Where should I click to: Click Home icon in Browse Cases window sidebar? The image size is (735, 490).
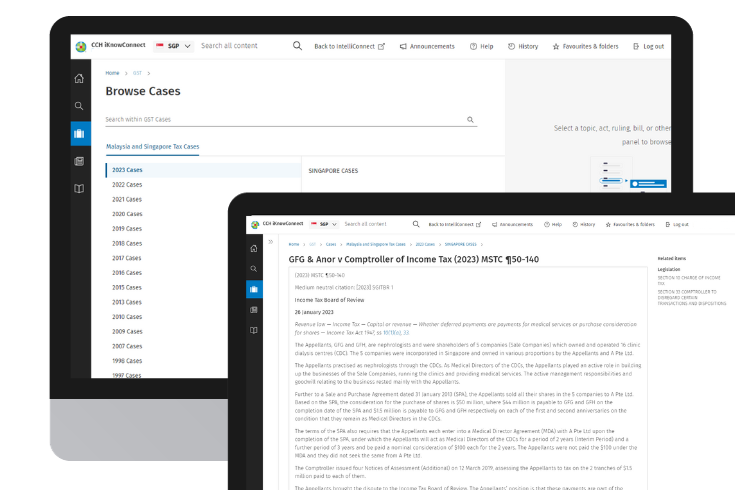79,78
